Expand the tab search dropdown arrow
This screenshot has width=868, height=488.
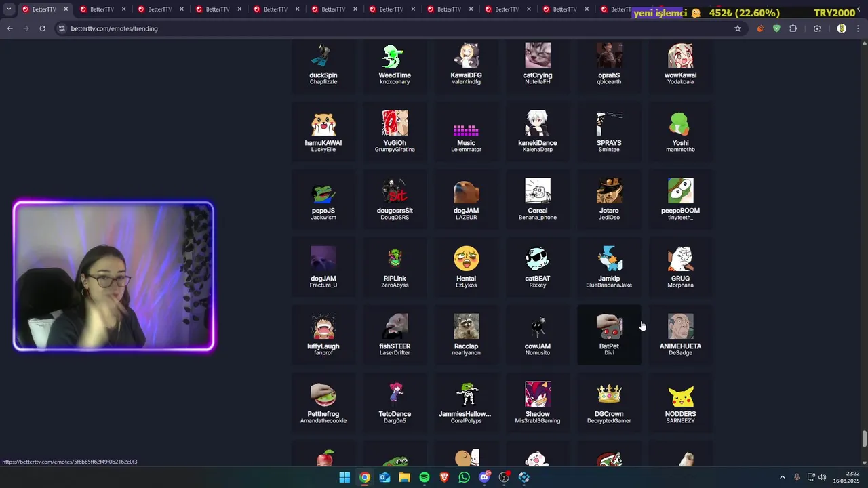click(x=9, y=9)
